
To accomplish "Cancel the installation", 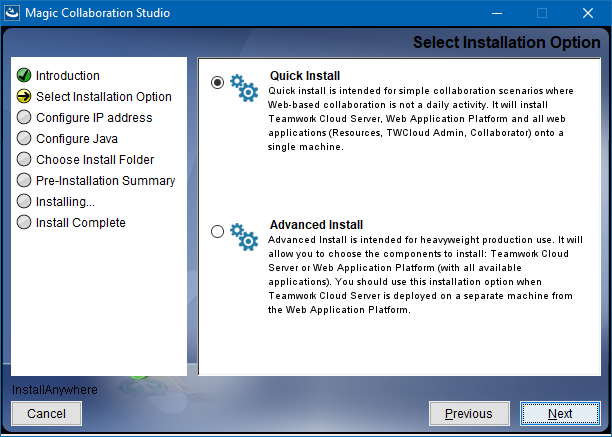I will click(46, 413).
